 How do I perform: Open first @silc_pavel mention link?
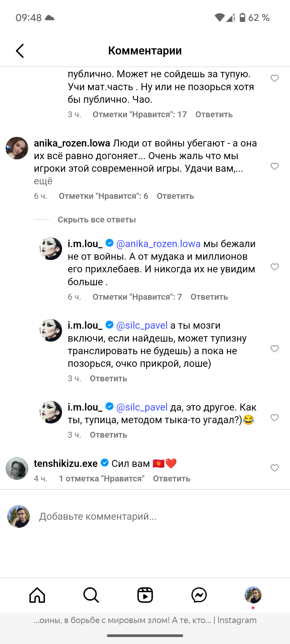(x=142, y=325)
